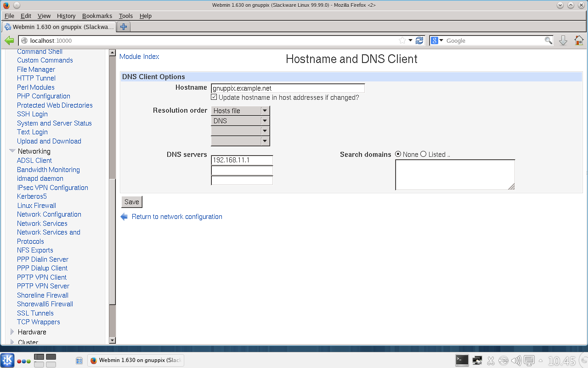588x368 pixels.
Task: Go to the Firefox home page icon
Action: point(579,40)
